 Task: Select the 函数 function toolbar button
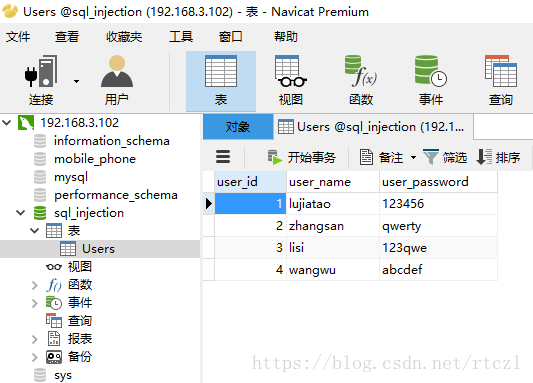click(361, 81)
